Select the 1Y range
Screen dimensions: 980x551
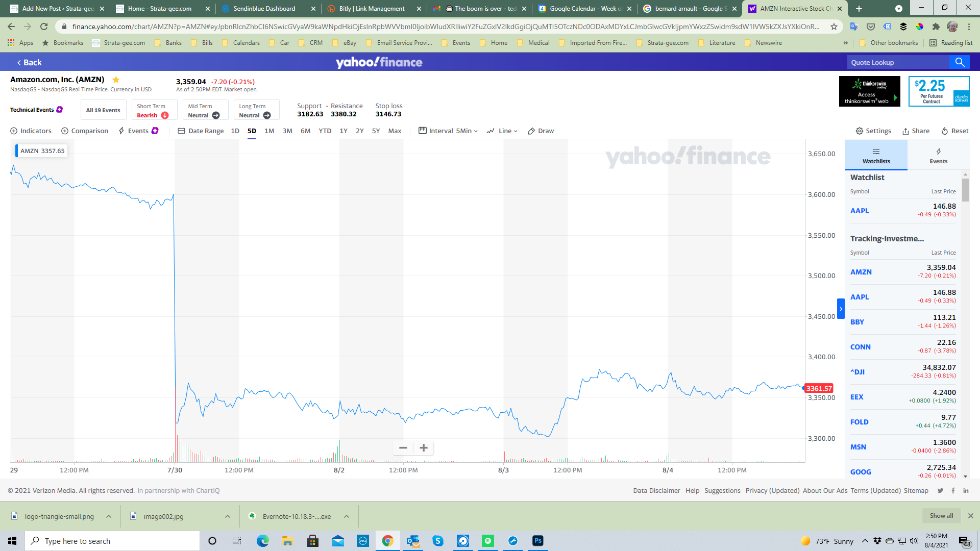(344, 131)
